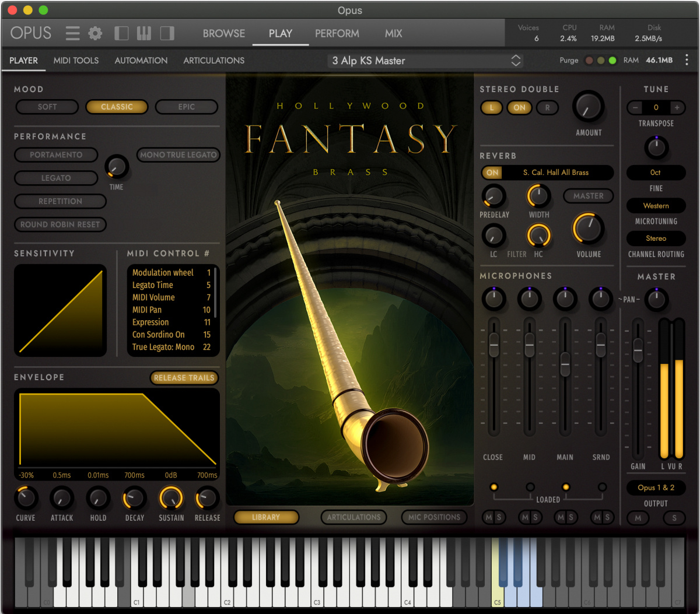The width and height of the screenshot is (700, 614).
Task: Click the RELEASE TRAILS button
Action: (x=184, y=377)
